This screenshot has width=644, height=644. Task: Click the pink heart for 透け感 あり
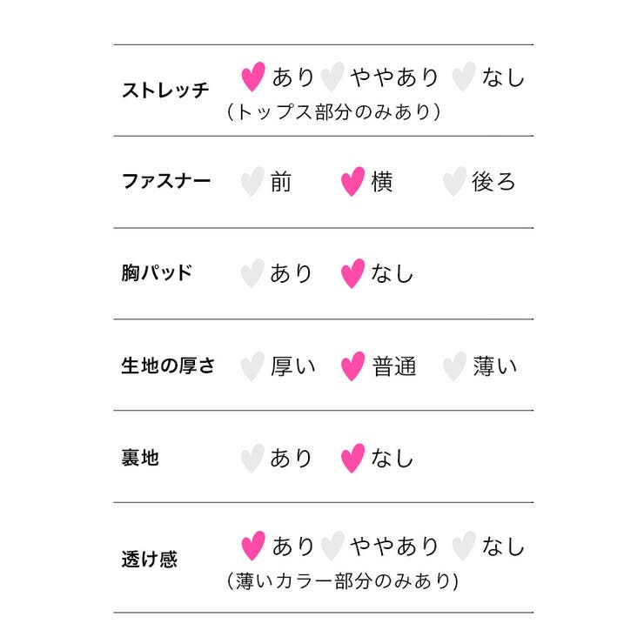click(x=253, y=546)
